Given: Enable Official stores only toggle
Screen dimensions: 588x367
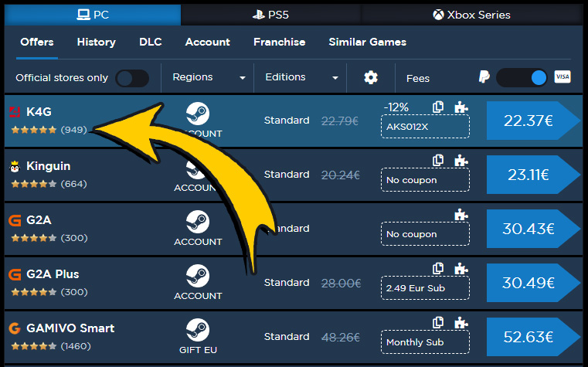Looking at the screenshot, I should (x=132, y=78).
